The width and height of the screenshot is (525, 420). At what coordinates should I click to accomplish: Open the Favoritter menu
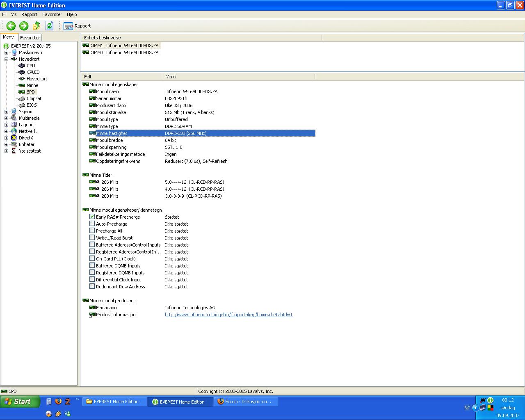pos(52,14)
